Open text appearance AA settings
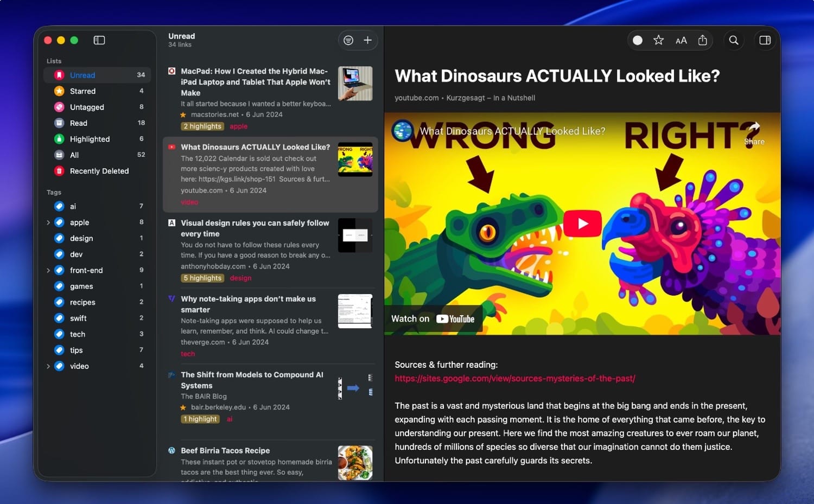 (681, 40)
